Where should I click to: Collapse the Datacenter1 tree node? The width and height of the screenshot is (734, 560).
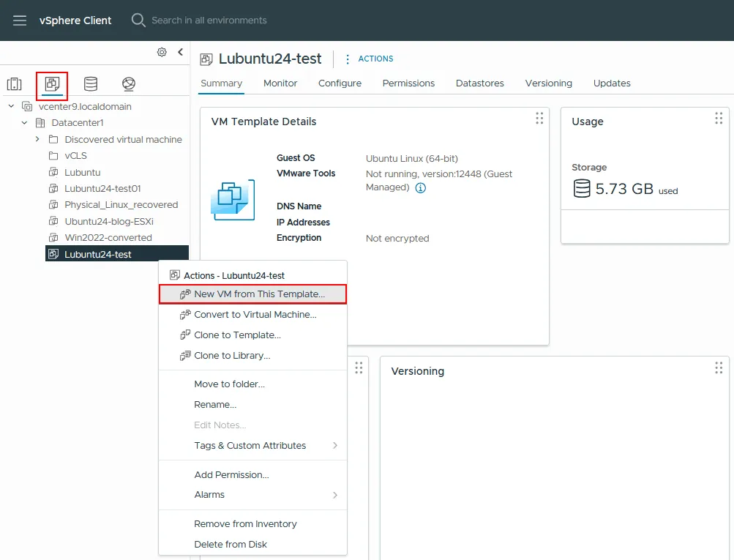(x=24, y=123)
